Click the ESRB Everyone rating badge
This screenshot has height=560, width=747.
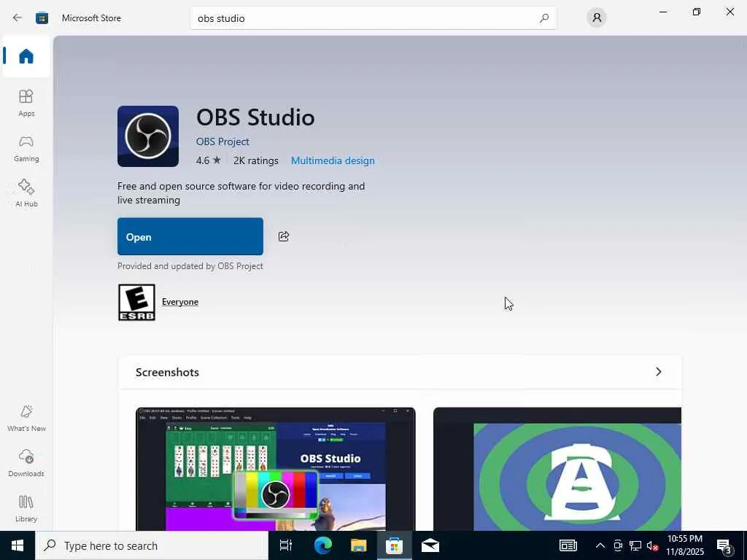136,303
